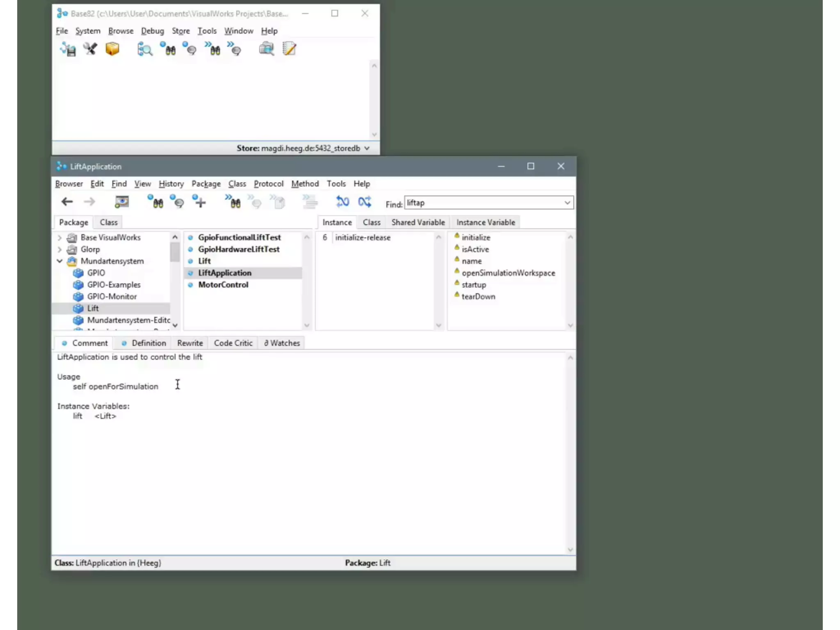Open workspace with the notepad pencil icon
Screen dimensions: 840x630
(289, 49)
